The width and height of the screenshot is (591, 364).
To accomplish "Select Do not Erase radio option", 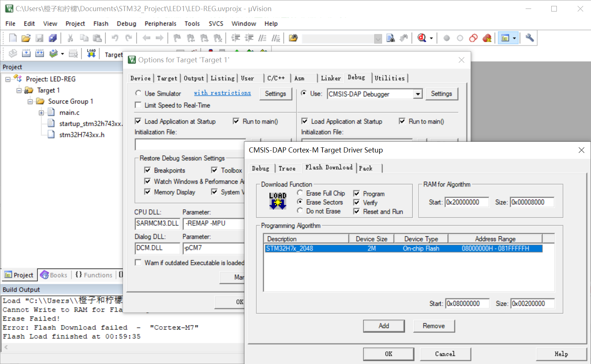I will point(300,211).
